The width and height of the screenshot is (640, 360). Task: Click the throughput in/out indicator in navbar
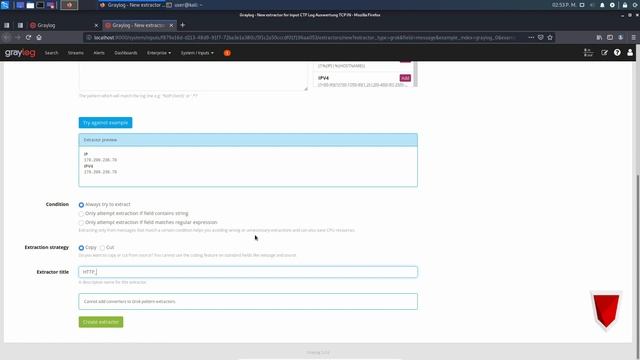(x=589, y=53)
